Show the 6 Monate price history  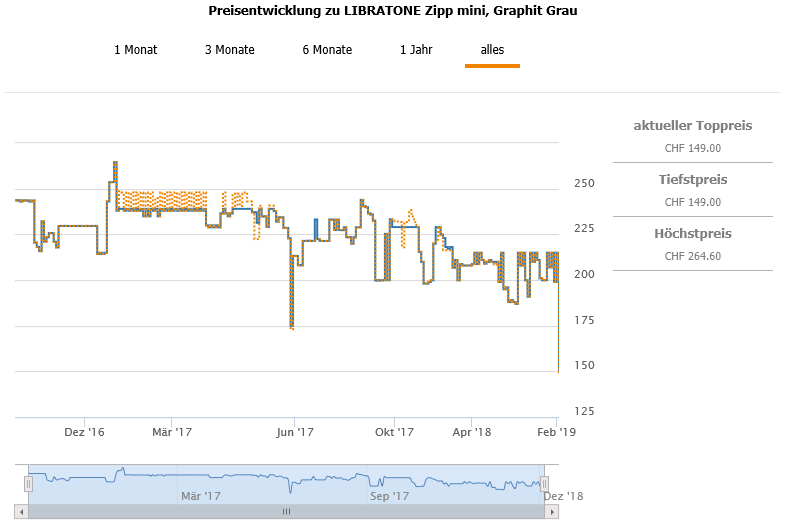coord(327,50)
